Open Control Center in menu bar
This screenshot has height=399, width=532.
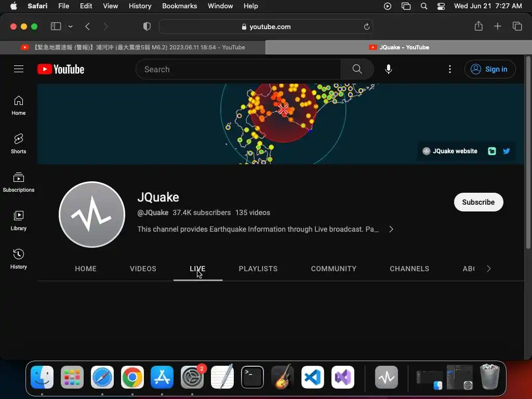[441, 6]
